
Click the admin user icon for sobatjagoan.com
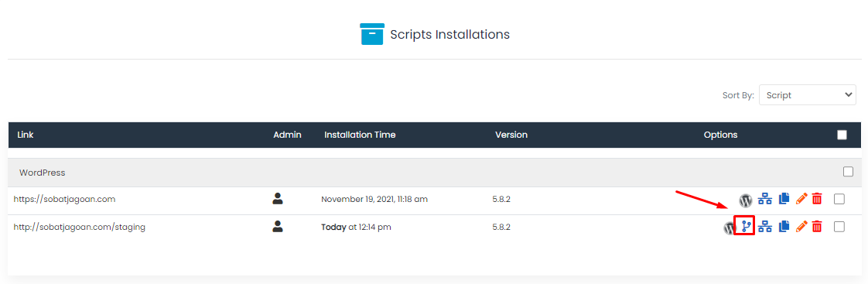click(x=278, y=198)
